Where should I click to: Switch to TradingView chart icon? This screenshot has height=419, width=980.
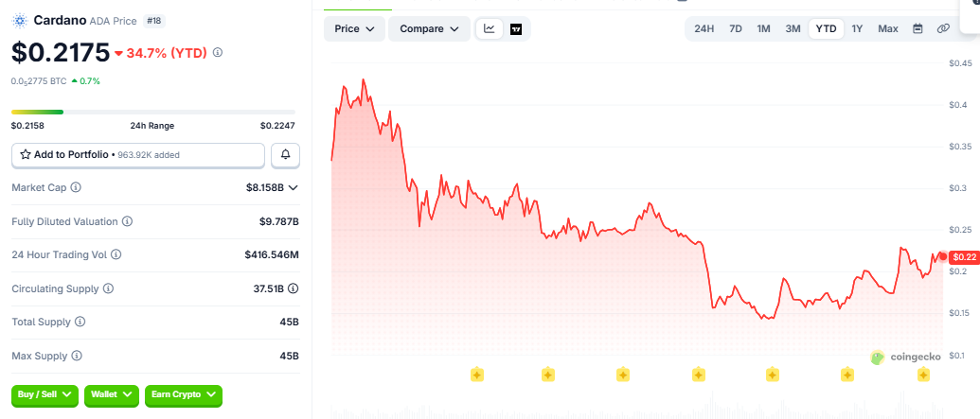tap(516, 28)
